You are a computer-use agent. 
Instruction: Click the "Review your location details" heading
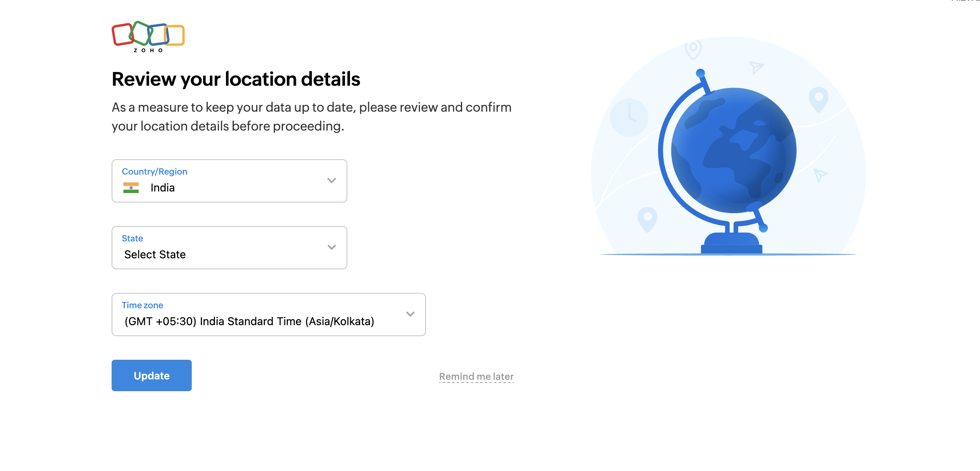point(236,79)
